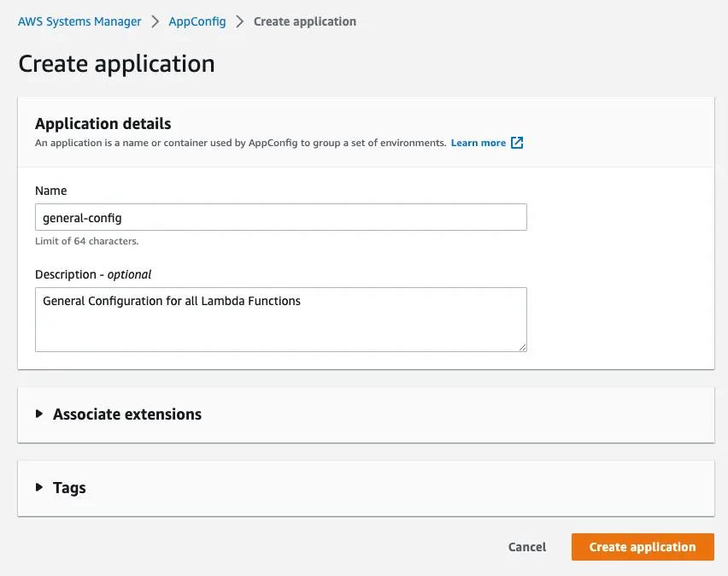Cancel the application creation
The height and width of the screenshot is (576, 728).
tap(526, 547)
